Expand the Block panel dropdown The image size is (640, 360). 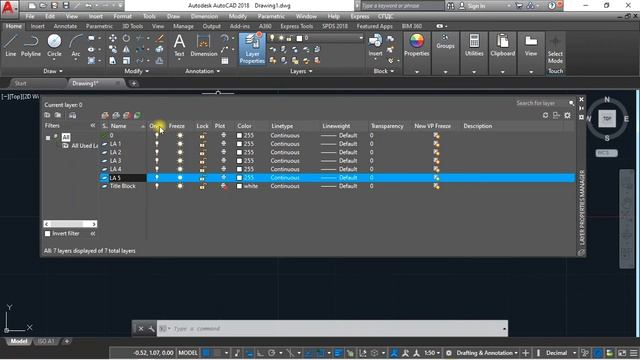point(384,71)
